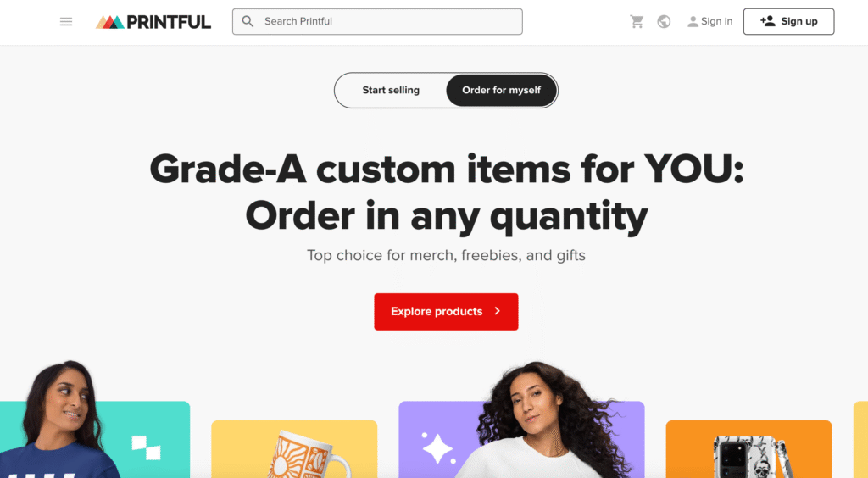Click the magnifier search icon

coord(248,21)
